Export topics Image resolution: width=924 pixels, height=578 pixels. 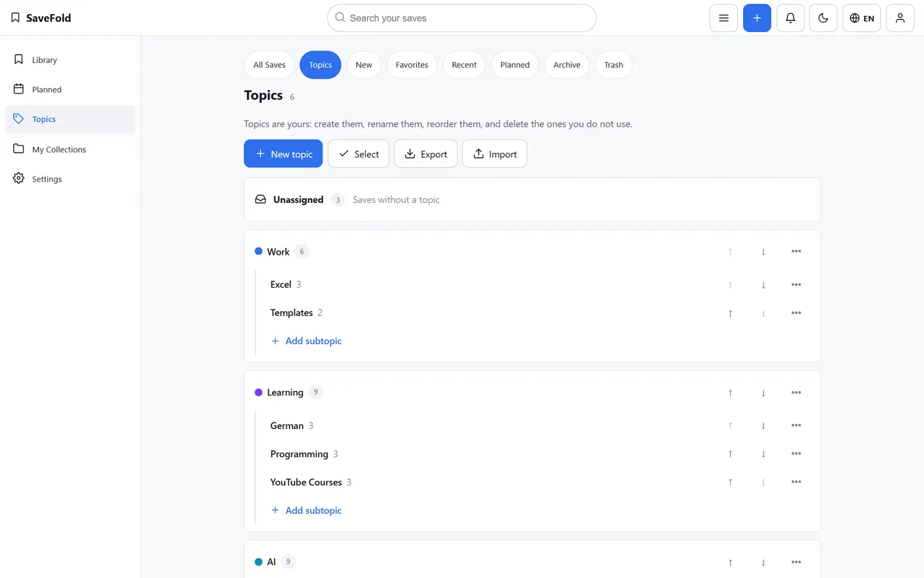tap(425, 153)
